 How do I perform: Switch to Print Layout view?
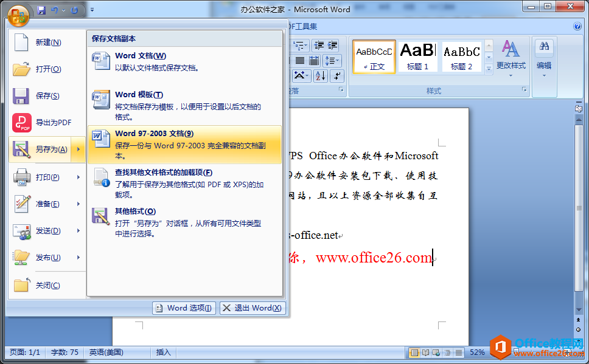[x=414, y=352]
